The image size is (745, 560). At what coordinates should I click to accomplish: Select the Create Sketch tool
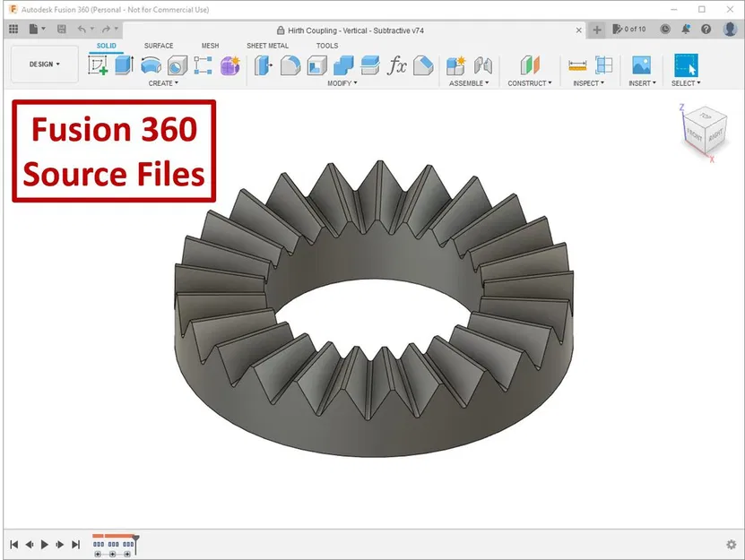click(x=98, y=65)
